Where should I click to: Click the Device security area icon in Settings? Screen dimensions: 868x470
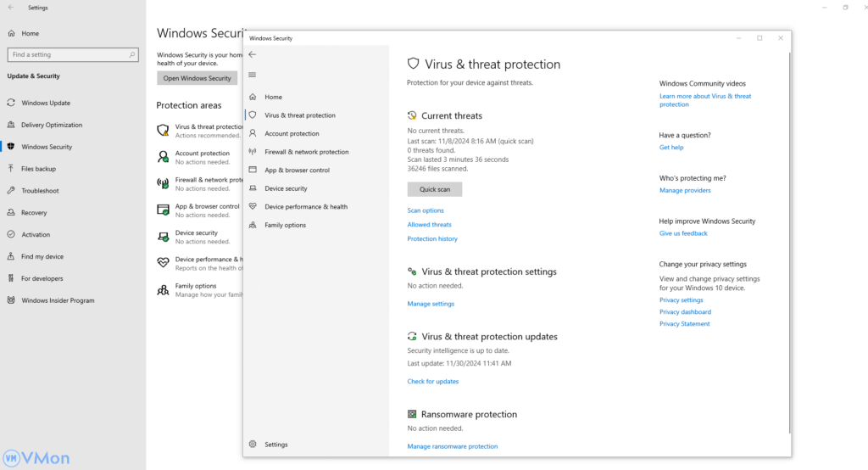click(164, 237)
